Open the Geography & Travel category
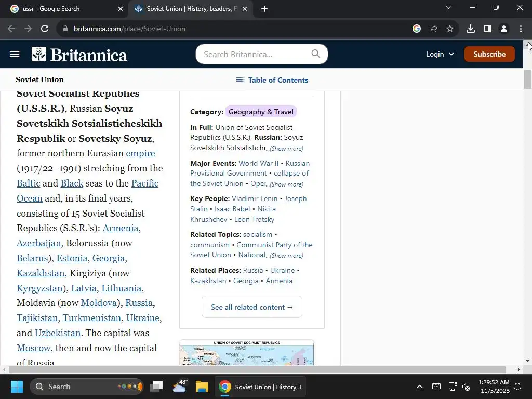Image resolution: width=532 pixels, height=399 pixels. click(261, 112)
